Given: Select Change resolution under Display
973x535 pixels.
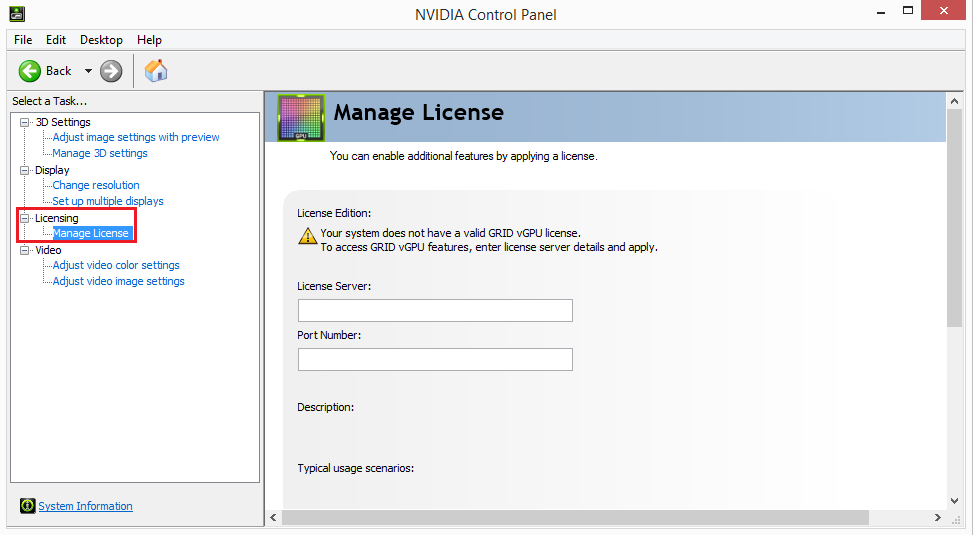Looking at the screenshot, I should click(96, 185).
